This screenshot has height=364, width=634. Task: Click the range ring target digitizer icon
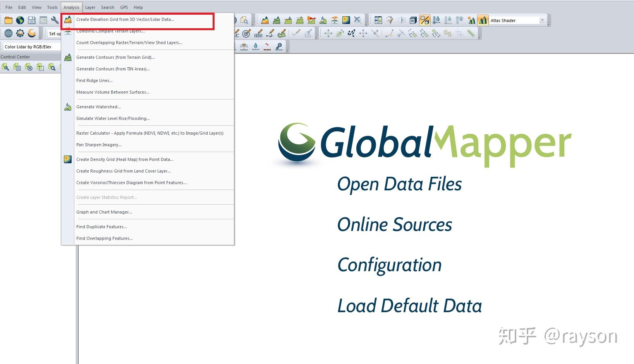point(247,34)
